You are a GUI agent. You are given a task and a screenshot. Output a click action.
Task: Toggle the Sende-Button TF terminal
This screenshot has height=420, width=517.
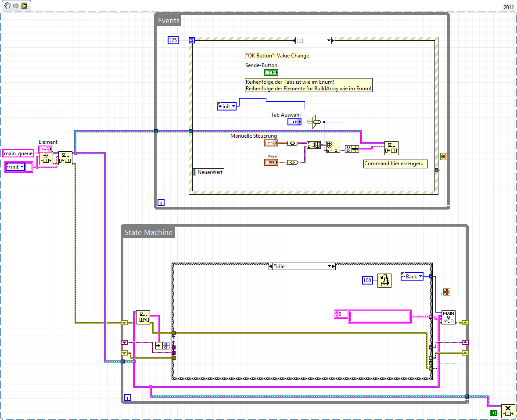(x=271, y=72)
